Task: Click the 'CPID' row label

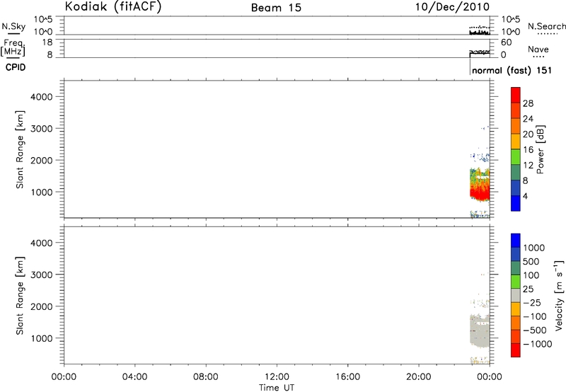Action: (x=16, y=67)
